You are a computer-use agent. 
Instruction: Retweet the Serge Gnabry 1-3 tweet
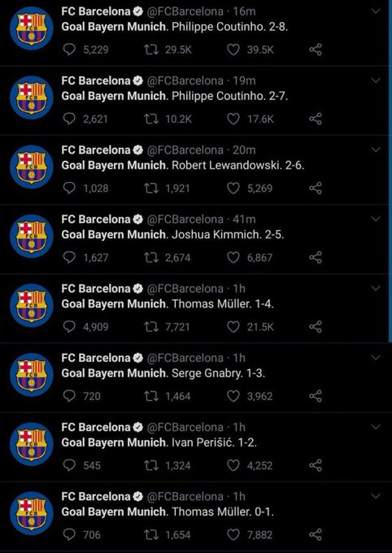[x=151, y=396]
